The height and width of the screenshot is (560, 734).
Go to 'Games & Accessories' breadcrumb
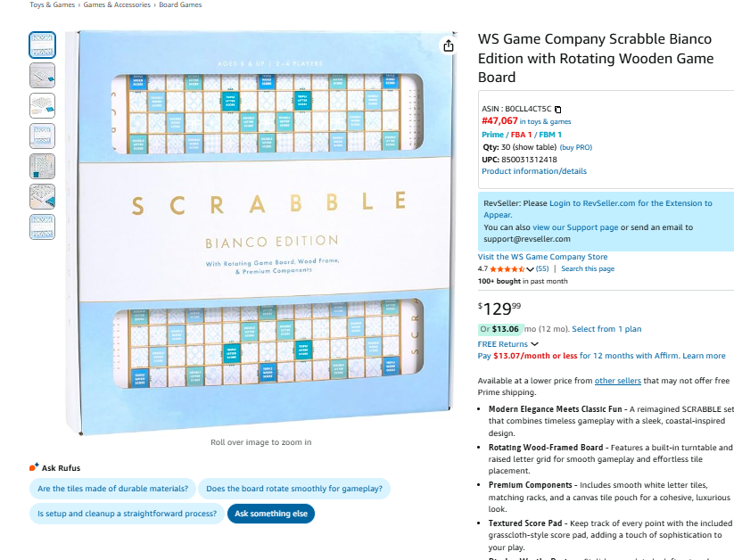pyautogui.click(x=117, y=5)
